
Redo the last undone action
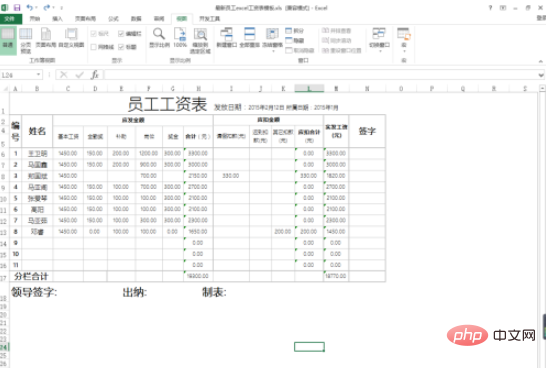47,7
